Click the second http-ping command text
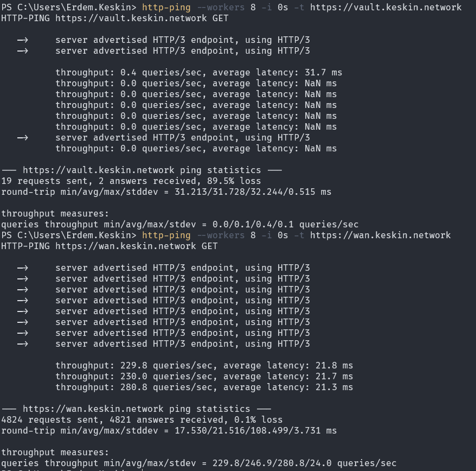476x471 pixels. (166, 235)
